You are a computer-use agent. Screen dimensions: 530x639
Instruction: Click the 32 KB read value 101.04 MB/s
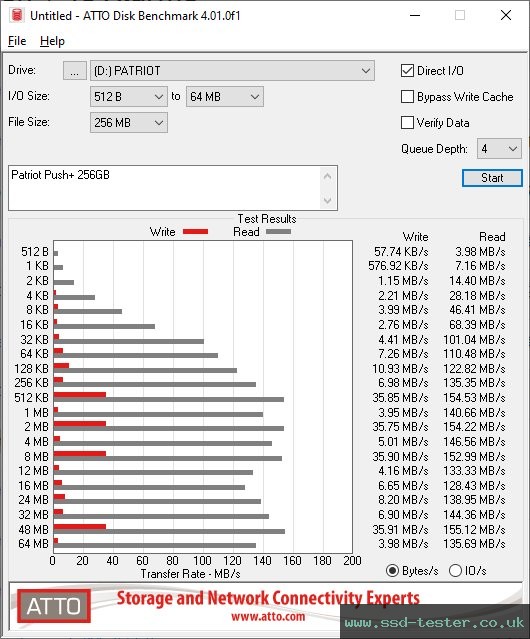coord(474,339)
